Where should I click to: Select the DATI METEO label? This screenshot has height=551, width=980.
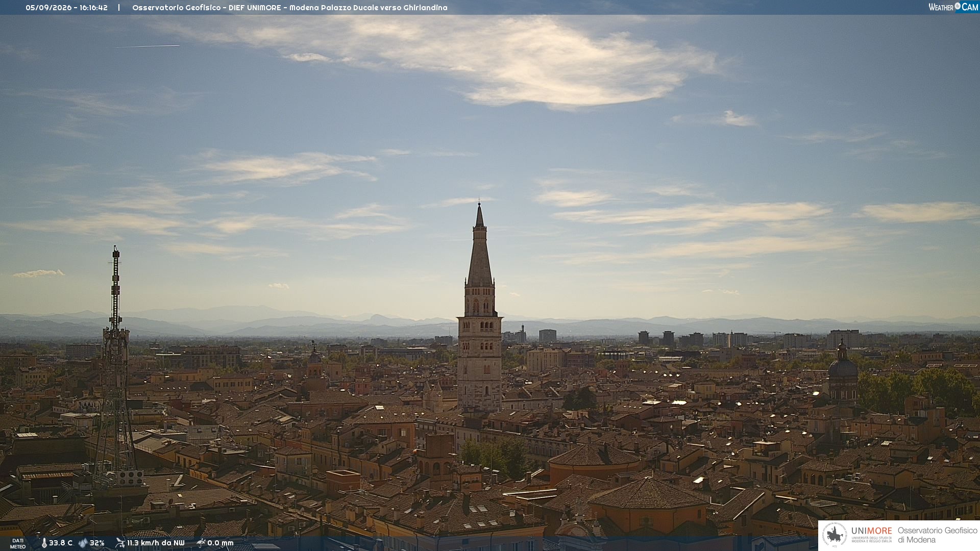coord(18,543)
